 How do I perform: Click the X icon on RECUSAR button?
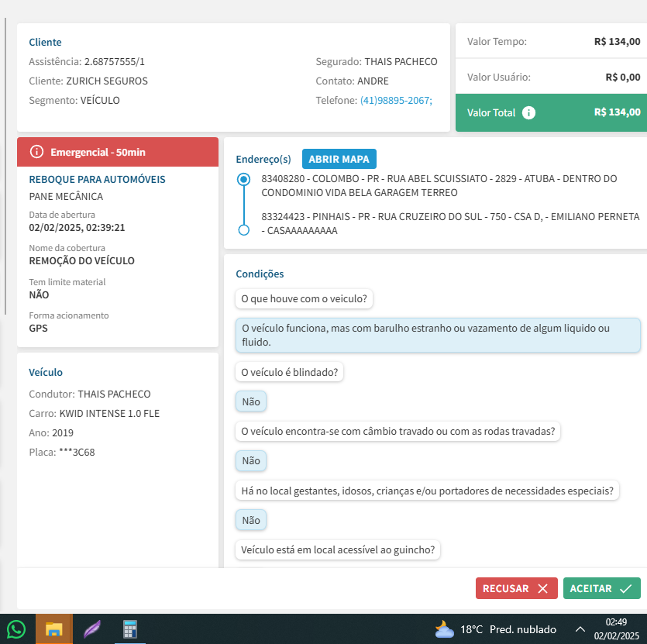[542, 588]
